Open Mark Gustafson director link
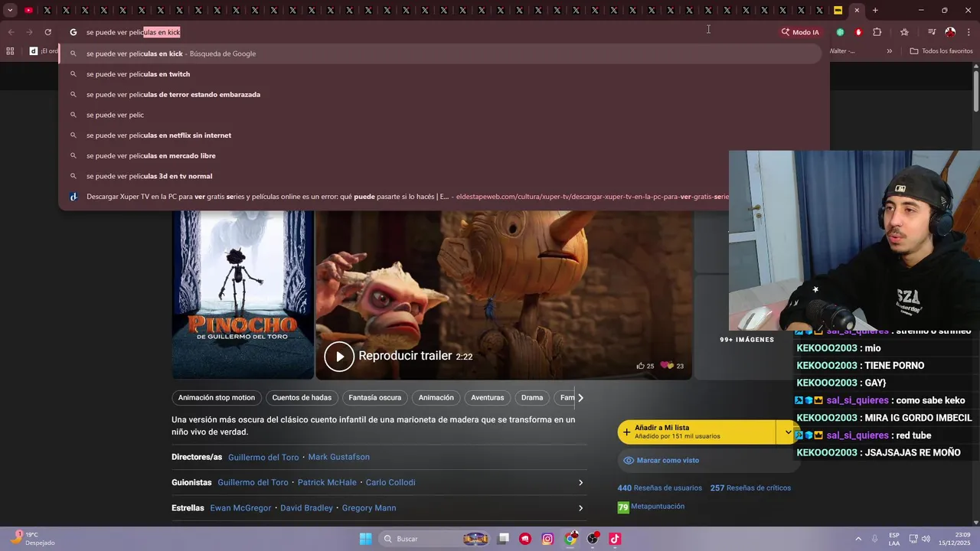Screen dimensions: 980x551 tap(339, 457)
